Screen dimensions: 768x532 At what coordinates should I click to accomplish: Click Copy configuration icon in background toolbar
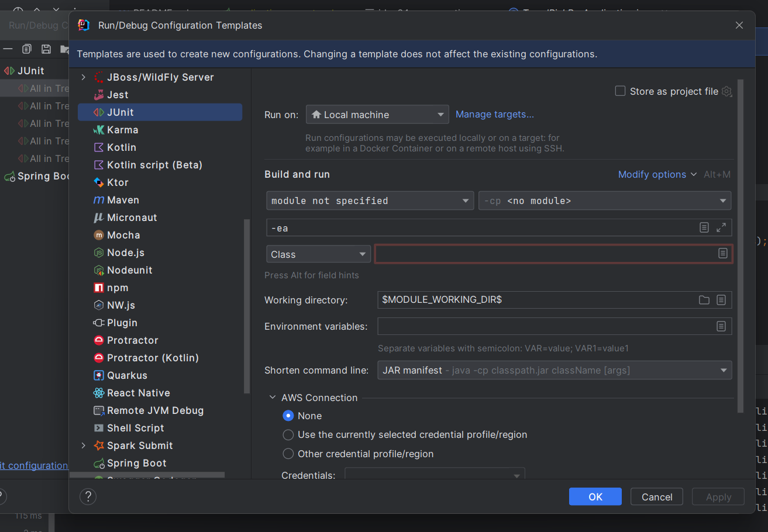coord(27,49)
